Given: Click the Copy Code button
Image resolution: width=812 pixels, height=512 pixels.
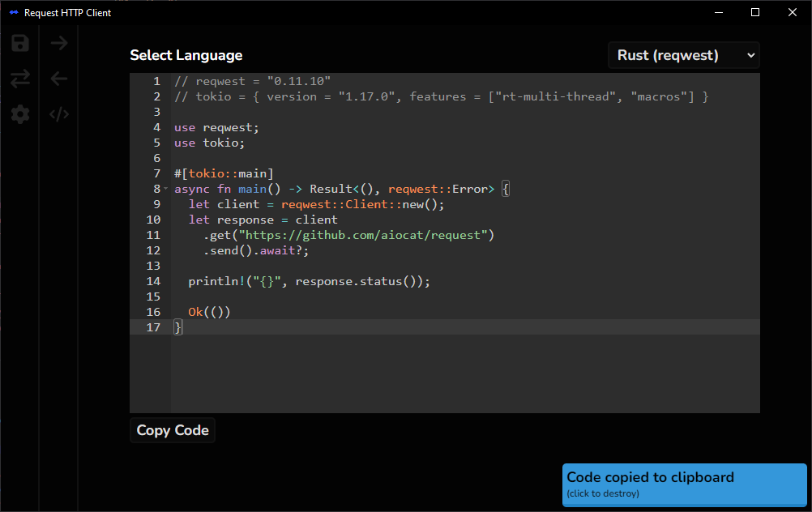Looking at the screenshot, I should click(x=173, y=430).
